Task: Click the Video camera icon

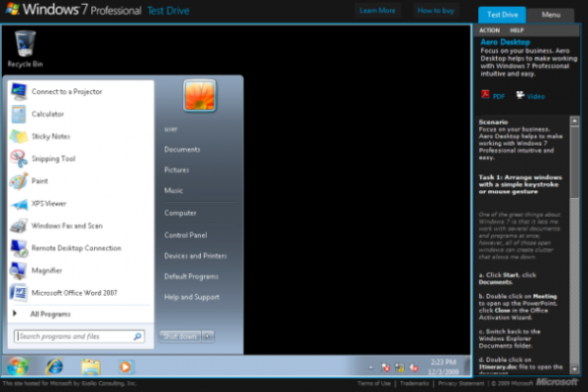Action: tap(520, 95)
